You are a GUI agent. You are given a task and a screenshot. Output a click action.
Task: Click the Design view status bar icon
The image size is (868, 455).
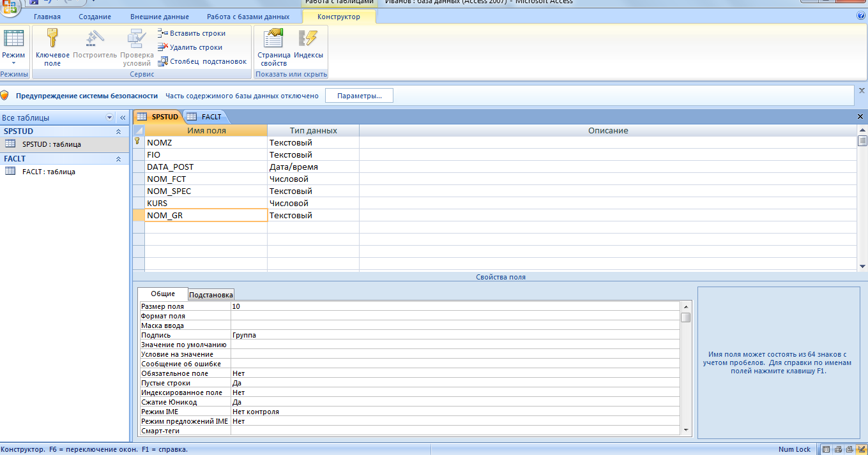point(860,449)
